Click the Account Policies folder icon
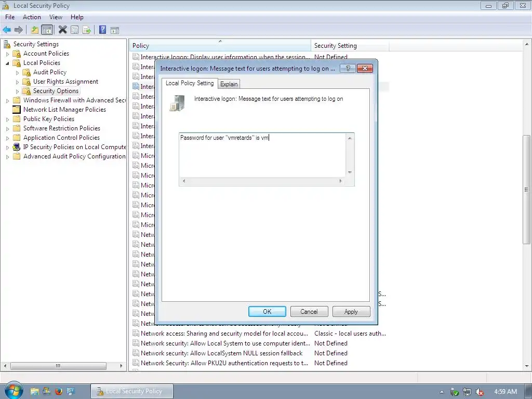Screen dimensions: 532x399 point(17,54)
